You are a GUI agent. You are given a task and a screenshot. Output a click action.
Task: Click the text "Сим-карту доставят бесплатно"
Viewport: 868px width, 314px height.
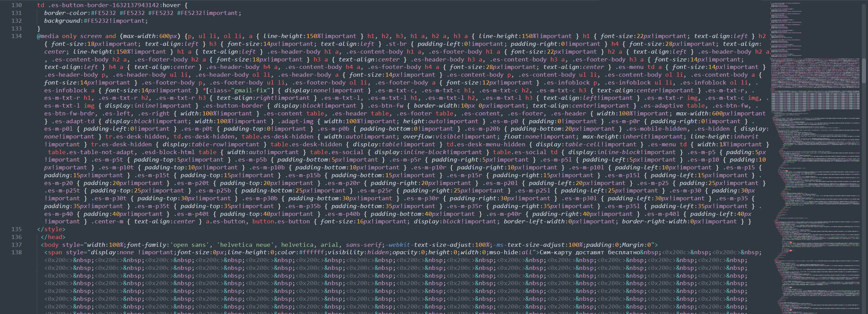(590, 252)
